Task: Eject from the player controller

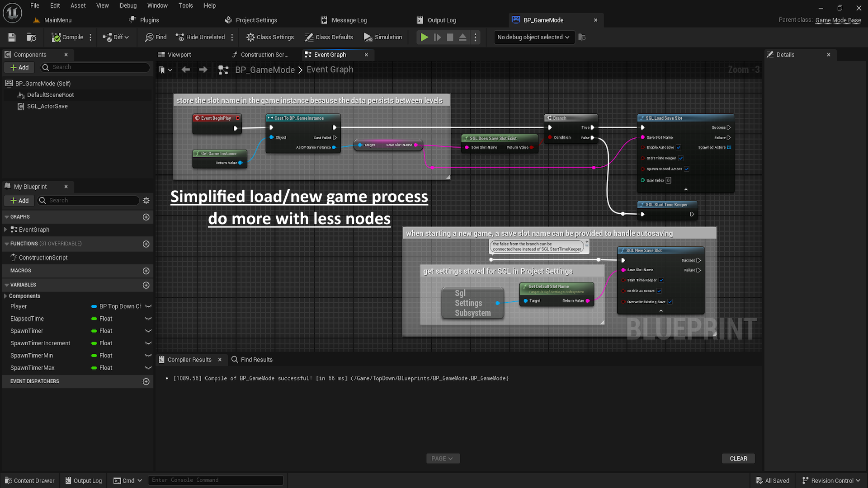Action: (462, 38)
